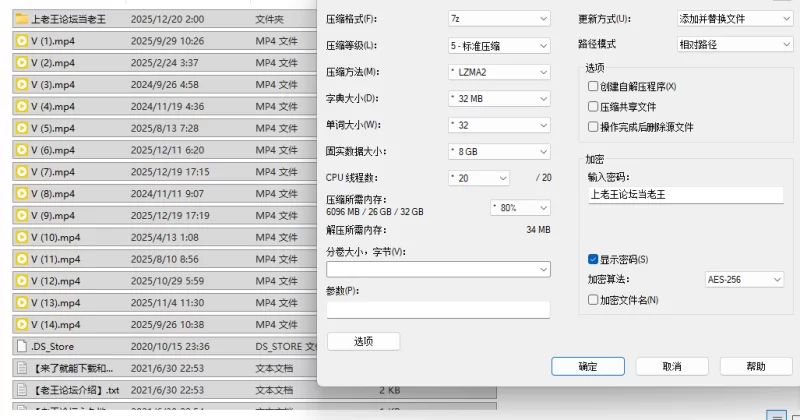
Task: Open the 压缩格式 dropdown showing 7z
Action: point(499,19)
